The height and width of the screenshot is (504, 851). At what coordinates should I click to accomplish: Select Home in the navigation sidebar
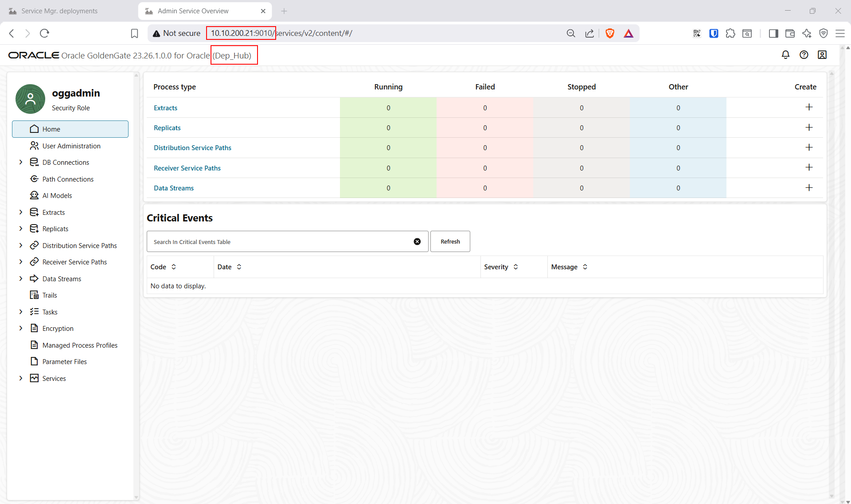click(70, 129)
